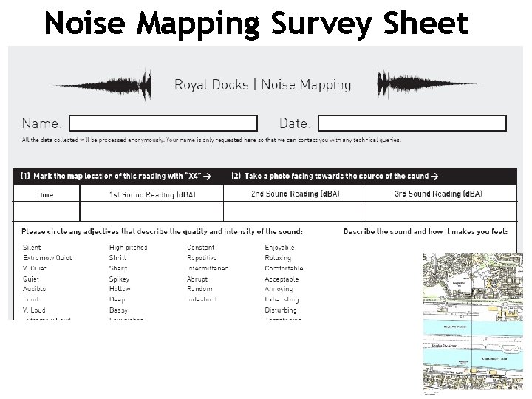Click the empty cell under 2nd Sound Reading
This screenshot has width=532, height=399.
pos(295,212)
